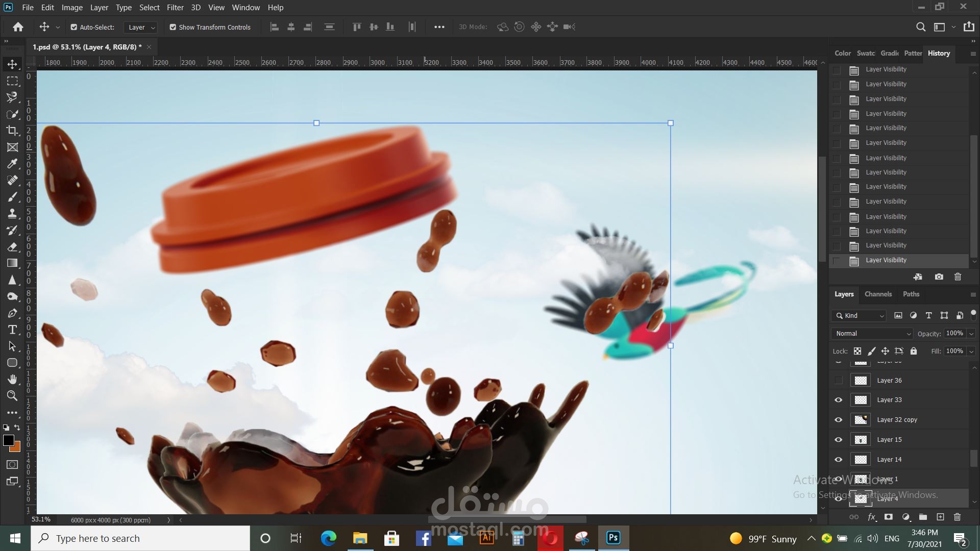This screenshot has width=980, height=551.
Task: Select the Zoom tool
Action: (x=12, y=395)
